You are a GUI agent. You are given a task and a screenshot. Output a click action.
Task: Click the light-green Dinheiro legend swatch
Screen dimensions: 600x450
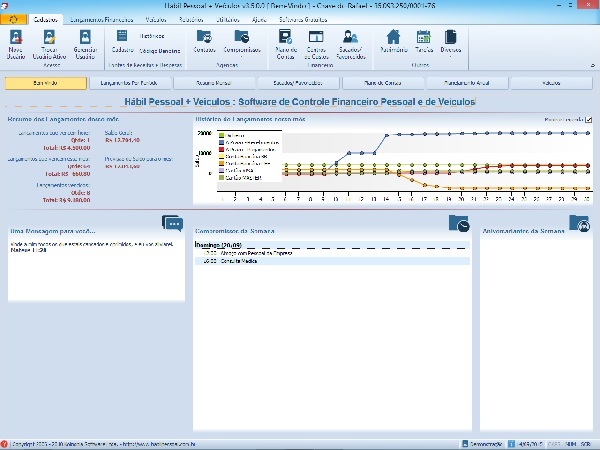[221, 135]
